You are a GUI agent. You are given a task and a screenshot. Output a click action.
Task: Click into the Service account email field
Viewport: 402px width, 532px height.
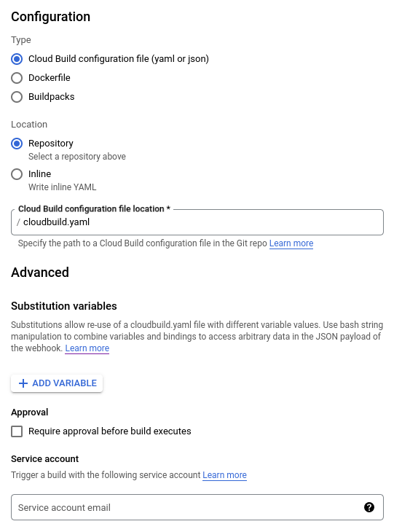click(197, 507)
